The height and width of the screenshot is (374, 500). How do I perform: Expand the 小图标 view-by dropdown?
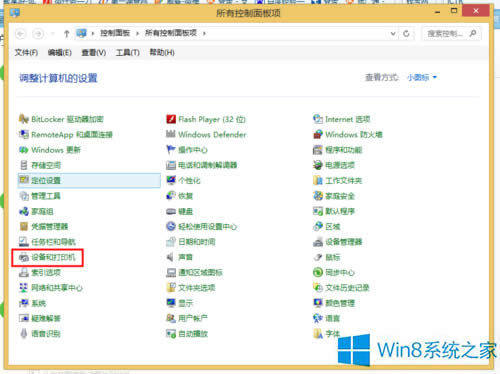(x=422, y=77)
